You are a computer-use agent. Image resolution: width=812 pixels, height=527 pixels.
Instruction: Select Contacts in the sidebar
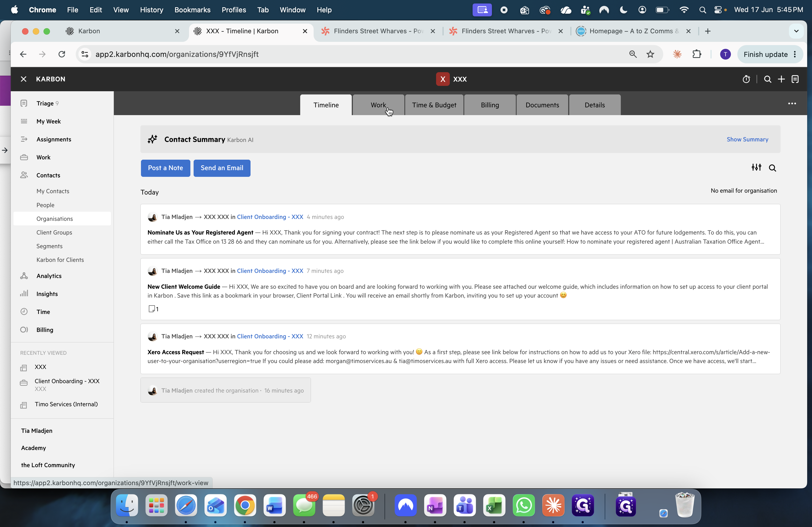[x=48, y=175]
